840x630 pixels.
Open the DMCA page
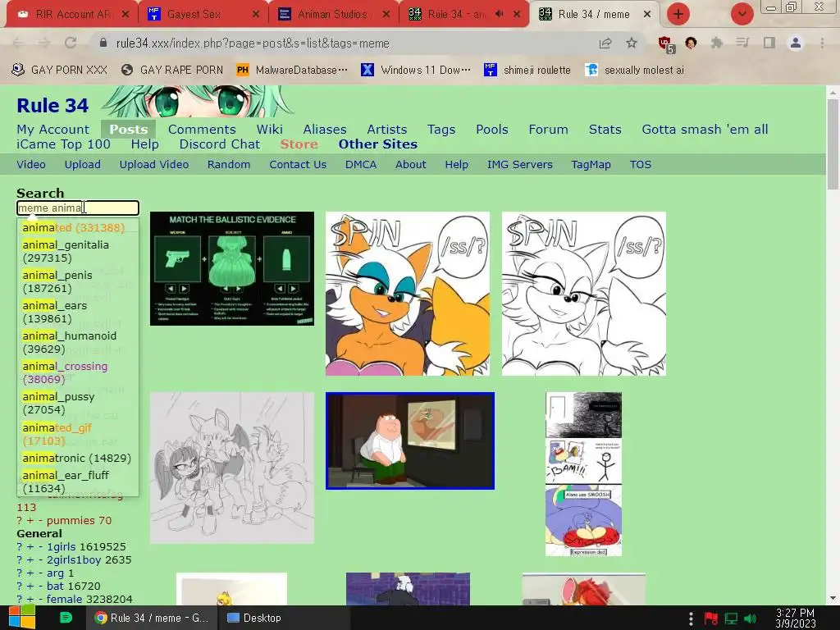click(x=361, y=164)
